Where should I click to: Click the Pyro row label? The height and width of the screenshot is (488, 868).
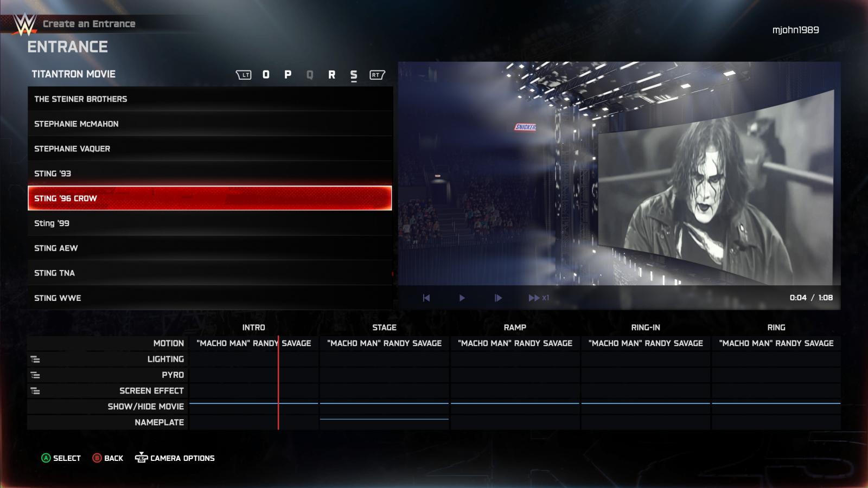(x=173, y=375)
